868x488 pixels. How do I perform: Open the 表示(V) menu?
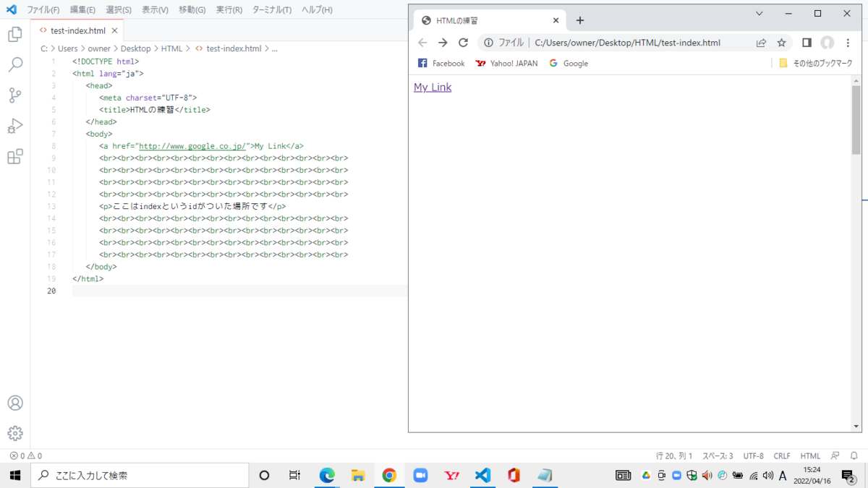155,10
